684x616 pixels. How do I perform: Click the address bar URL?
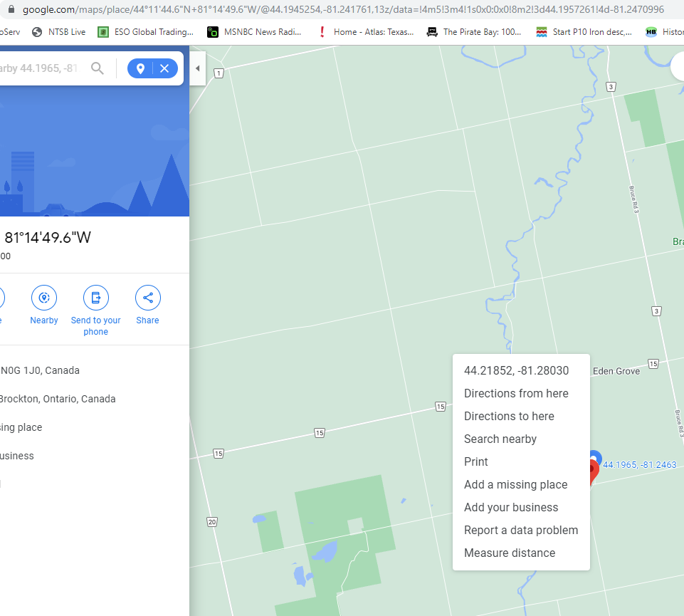(x=214, y=10)
